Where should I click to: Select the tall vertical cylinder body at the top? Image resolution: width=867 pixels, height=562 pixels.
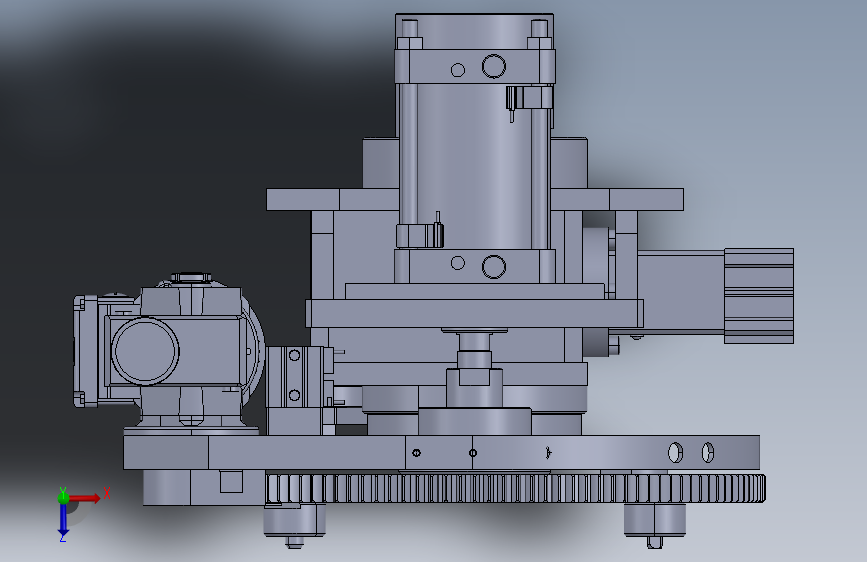[474, 166]
